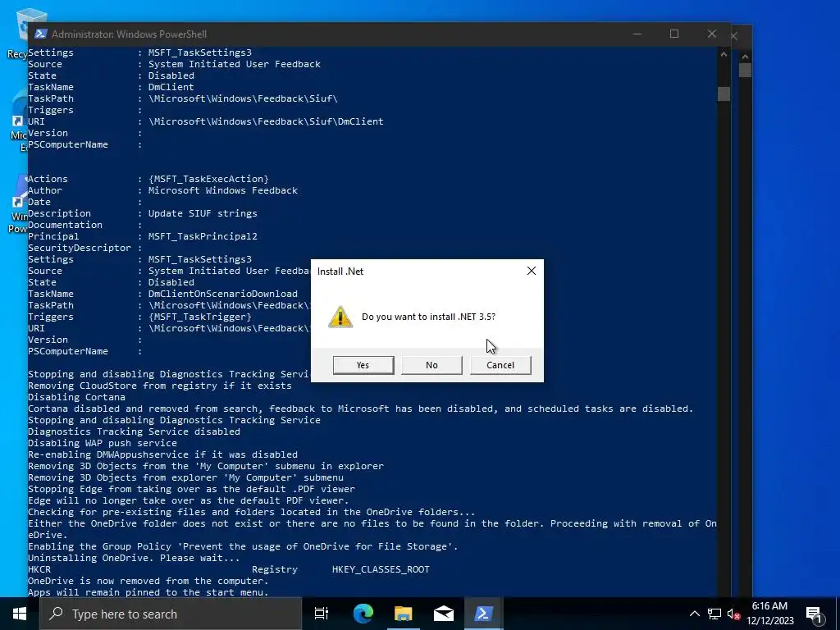The width and height of the screenshot is (840, 630).
Task: Click the '{MSFT_TaskExecAction}' value
Action: point(208,179)
